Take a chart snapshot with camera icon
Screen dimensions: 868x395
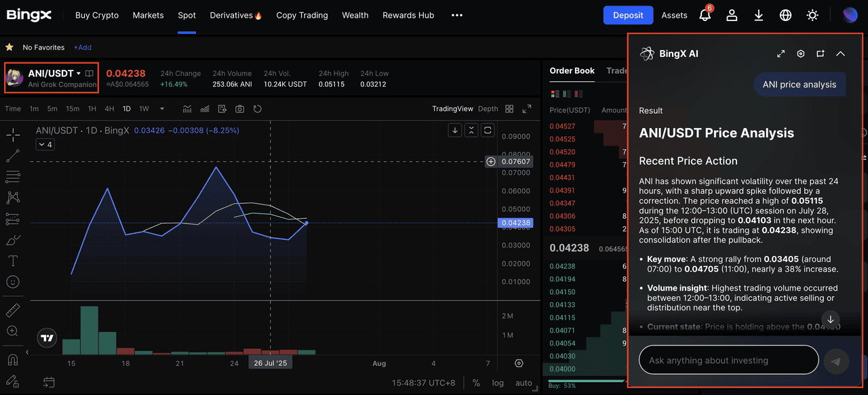coord(239,109)
